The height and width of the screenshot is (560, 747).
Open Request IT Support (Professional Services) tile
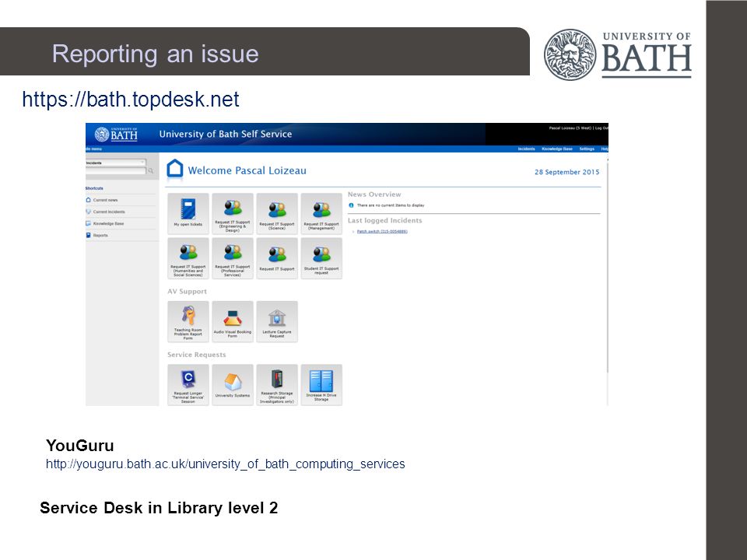233,258
